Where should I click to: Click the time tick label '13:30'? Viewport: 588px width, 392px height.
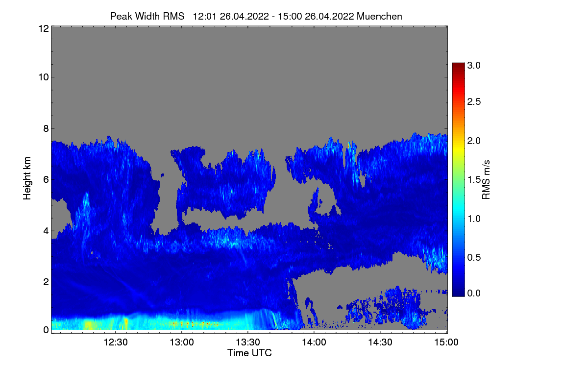(248, 343)
